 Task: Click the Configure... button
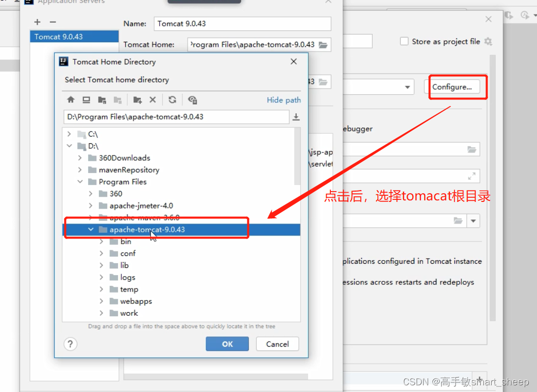coord(452,87)
